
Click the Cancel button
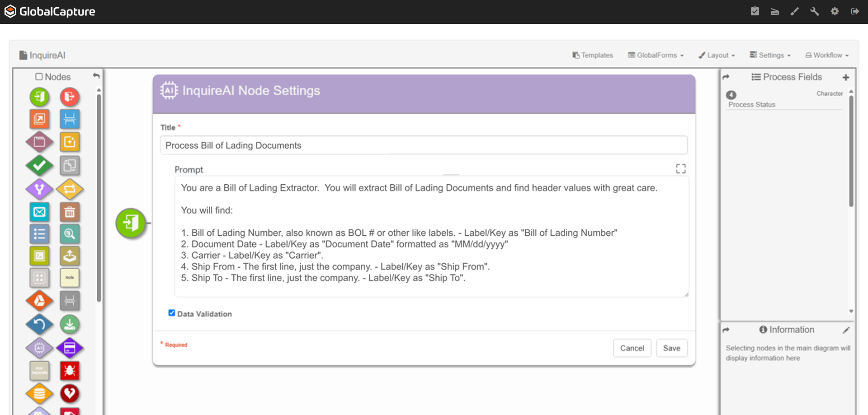[x=632, y=348]
